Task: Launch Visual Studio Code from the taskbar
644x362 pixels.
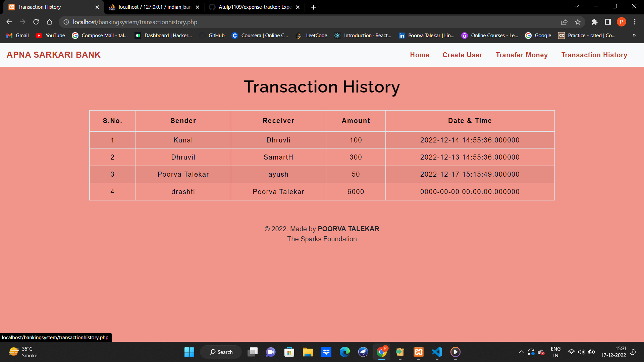Action: [x=436, y=352]
